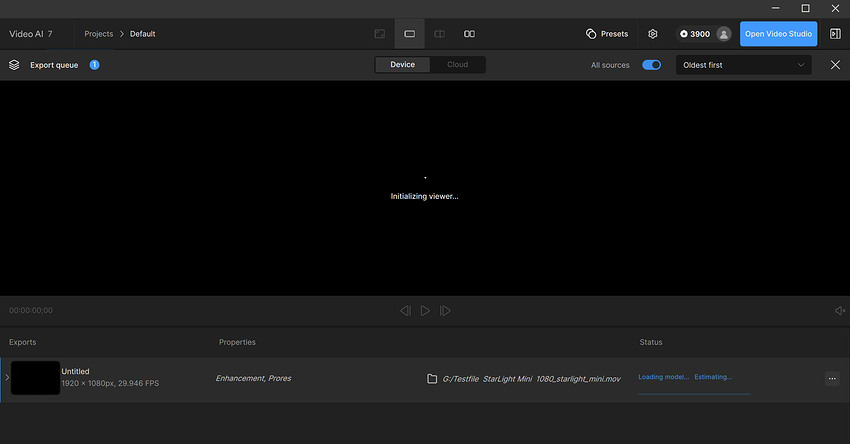This screenshot has height=444, width=850.
Task: Open settings gear
Action: tap(653, 34)
